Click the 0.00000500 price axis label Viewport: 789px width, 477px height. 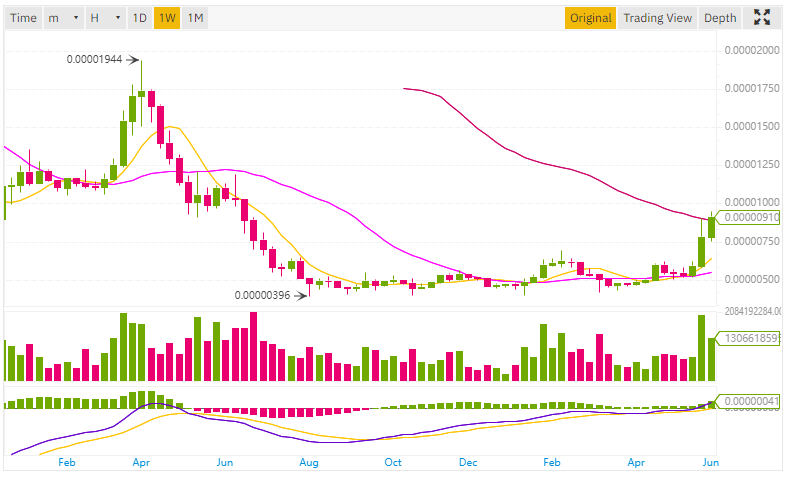pos(752,279)
